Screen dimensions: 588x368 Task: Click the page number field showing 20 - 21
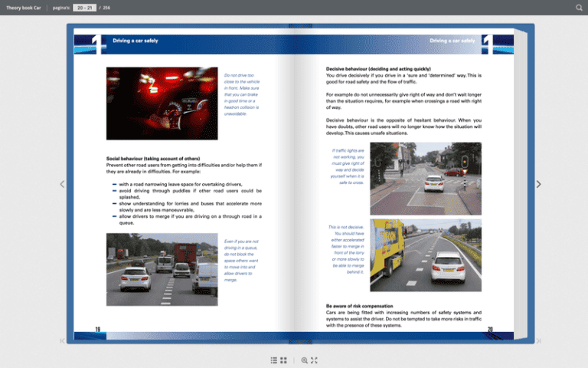click(x=84, y=8)
